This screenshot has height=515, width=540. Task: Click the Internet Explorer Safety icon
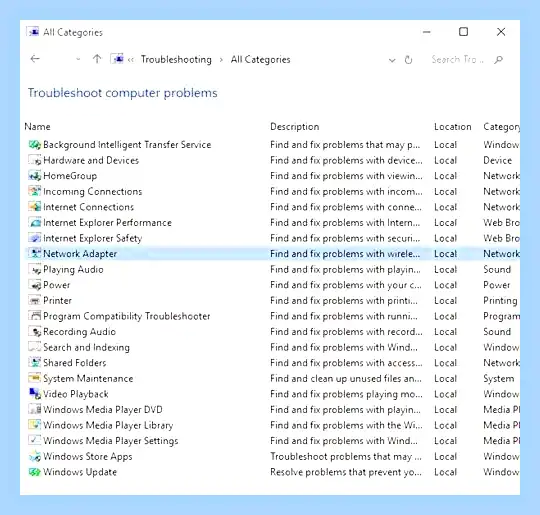point(35,238)
